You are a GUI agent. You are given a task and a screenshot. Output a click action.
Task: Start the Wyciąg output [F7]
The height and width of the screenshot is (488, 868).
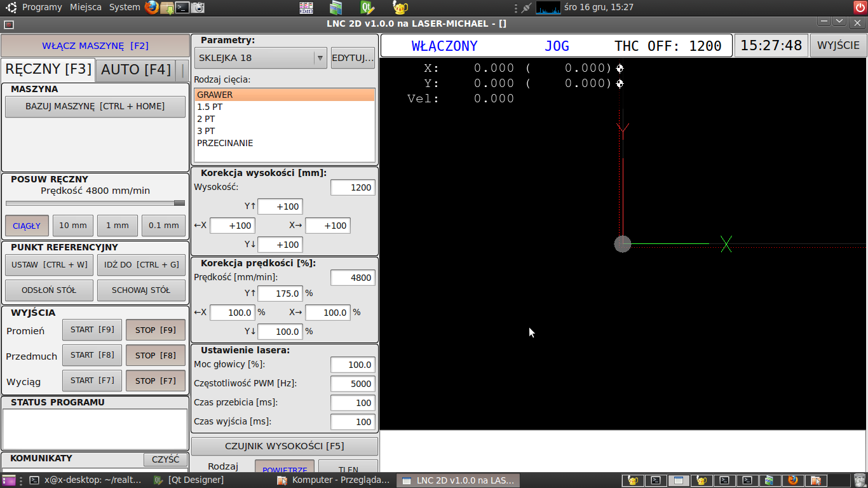tap(92, 381)
